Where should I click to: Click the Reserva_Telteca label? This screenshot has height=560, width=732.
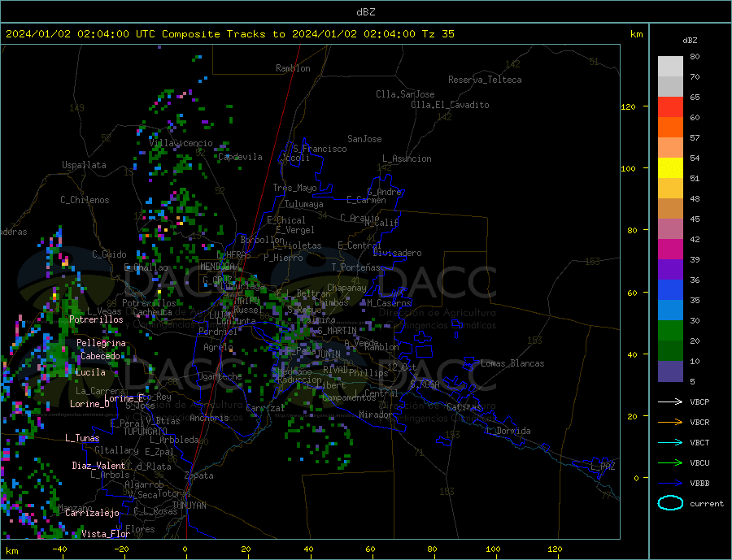pos(485,80)
